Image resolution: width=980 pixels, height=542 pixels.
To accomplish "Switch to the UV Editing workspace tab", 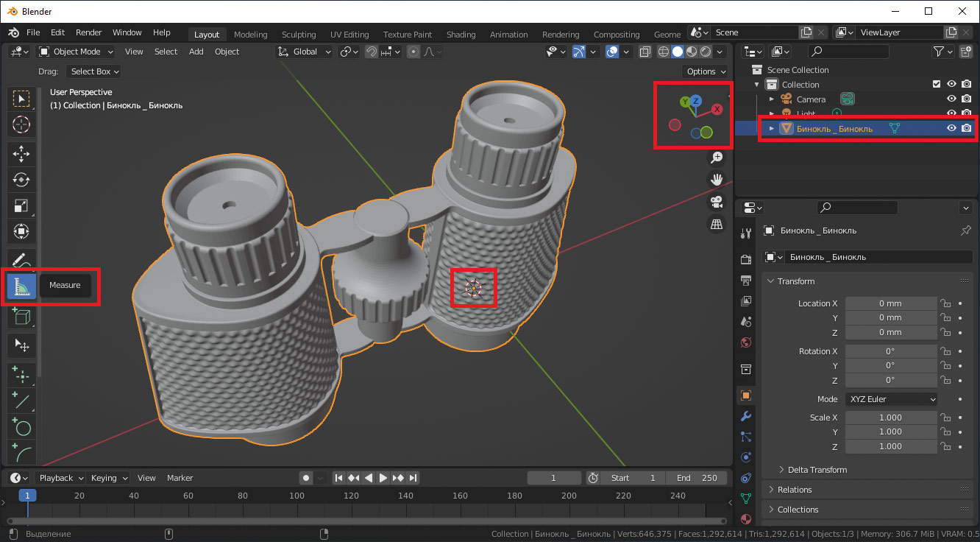I will (x=349, y=35).
